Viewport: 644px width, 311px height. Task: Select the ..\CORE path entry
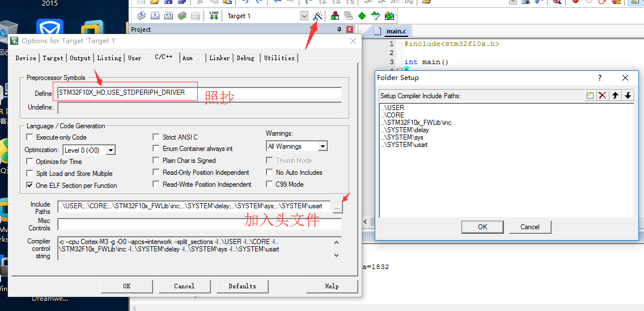point(392,115)
